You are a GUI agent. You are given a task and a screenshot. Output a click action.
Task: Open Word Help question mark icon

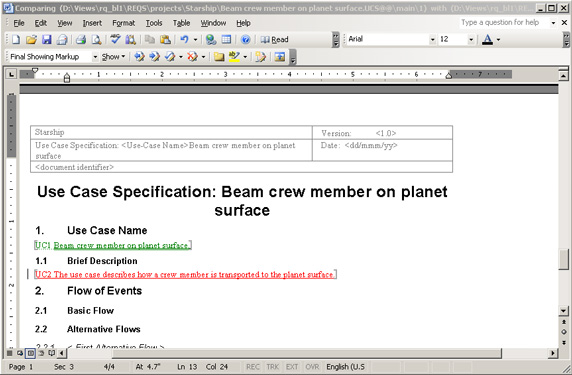click(x=246, y=39)
